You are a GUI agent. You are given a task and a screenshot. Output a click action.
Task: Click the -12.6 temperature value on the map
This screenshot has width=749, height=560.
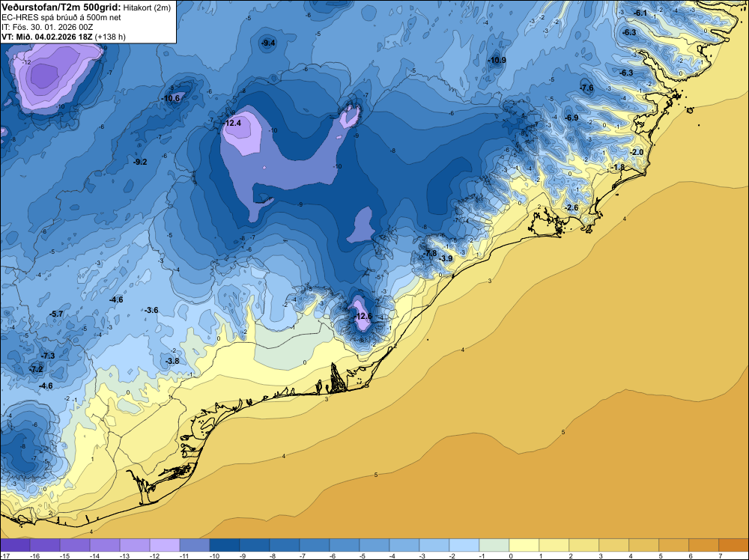point(363,316)
